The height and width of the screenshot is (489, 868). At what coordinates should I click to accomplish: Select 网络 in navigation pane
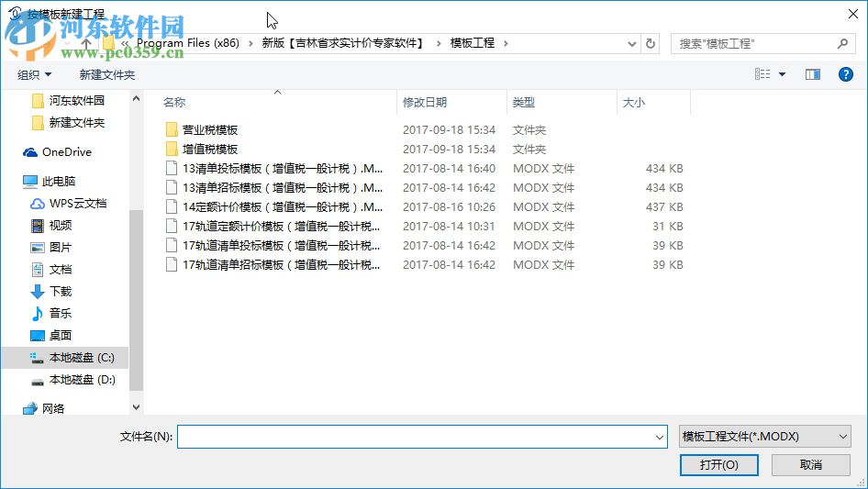(44, 408)
